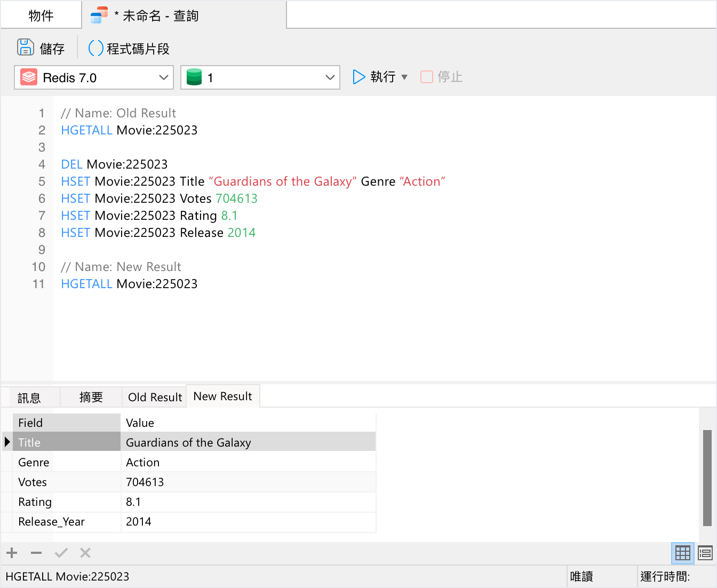Switch to the 物件 objects tab
This screenshot has width=717, height=588.
click(41, 14)
